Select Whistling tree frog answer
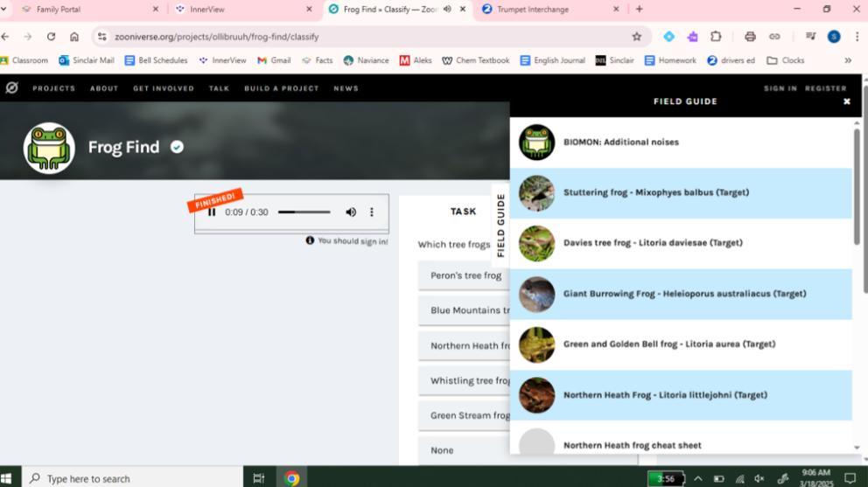 pyautogui.click(x=464, y=380)
